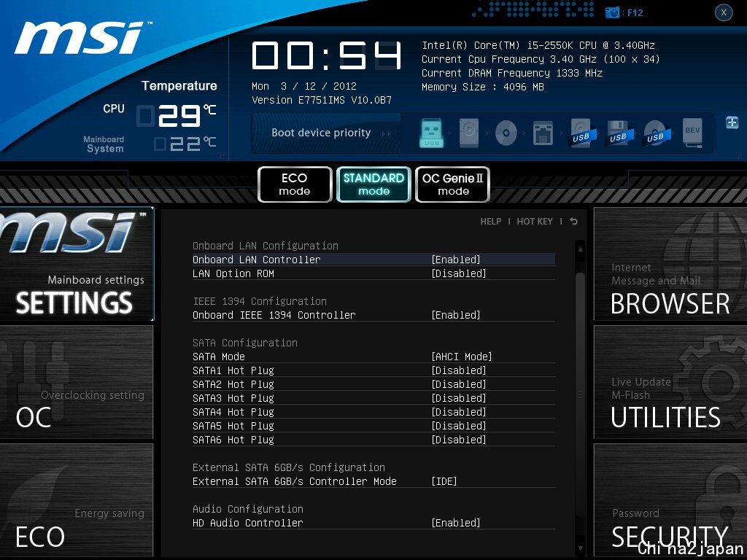Change SATA6 Hot Plug Disabled value
The height and width of the screenshot is (560, 747).
459,439
